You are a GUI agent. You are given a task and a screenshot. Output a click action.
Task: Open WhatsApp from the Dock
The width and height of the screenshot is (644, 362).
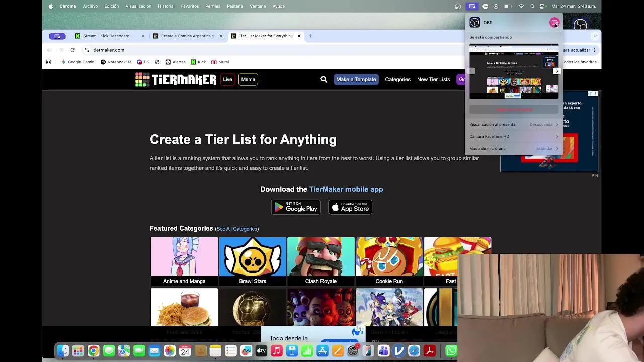[x=451, y=351]
